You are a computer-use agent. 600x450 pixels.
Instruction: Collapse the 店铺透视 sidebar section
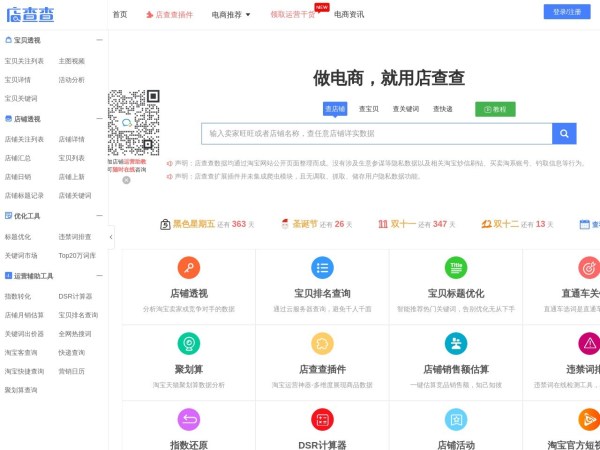click(99, 119)
